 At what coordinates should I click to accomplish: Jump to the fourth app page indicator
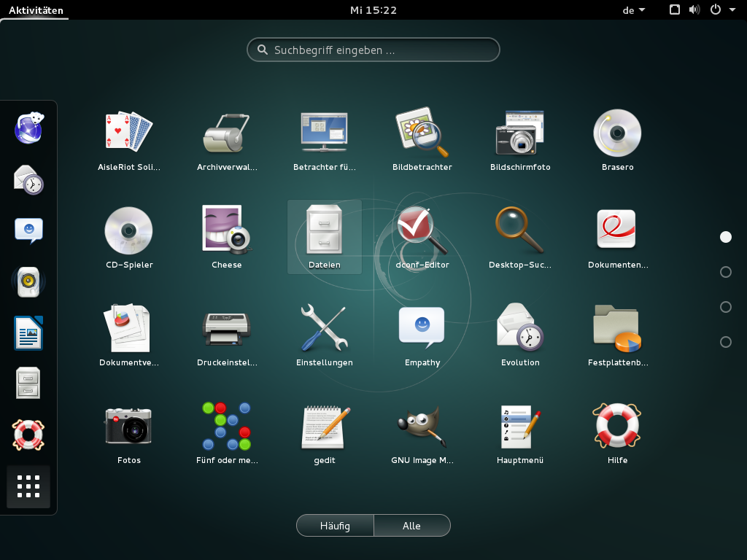tap(725, 342)
